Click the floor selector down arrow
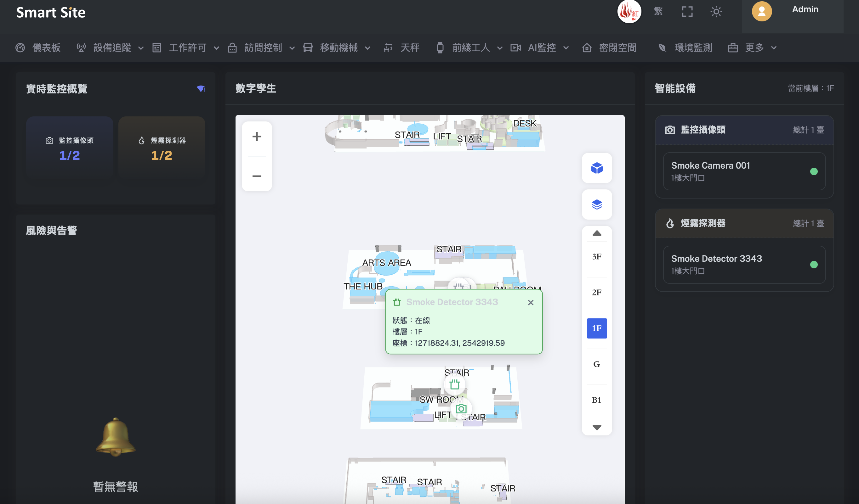Viewport: 859px width, 504px height. coord(596,427)
